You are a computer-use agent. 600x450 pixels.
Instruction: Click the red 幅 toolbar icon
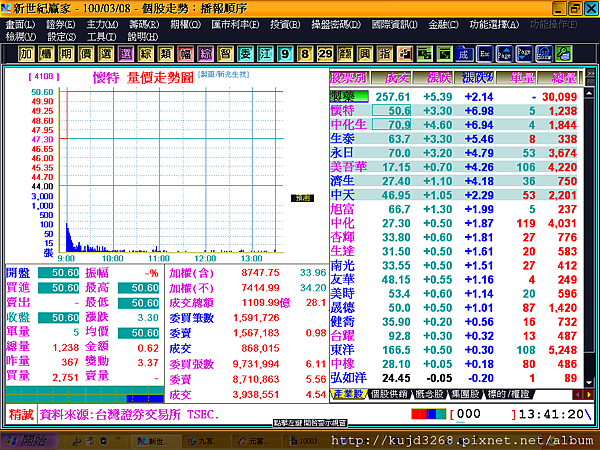(x=186, y=54)
